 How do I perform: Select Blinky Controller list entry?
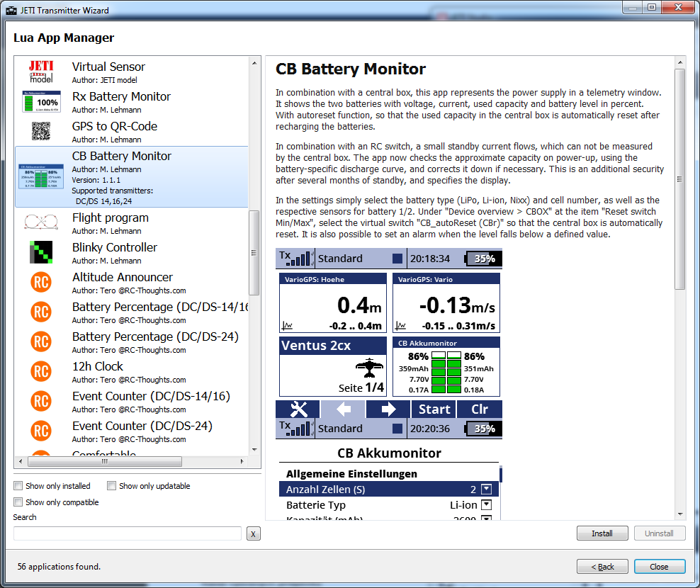[132, 253]
